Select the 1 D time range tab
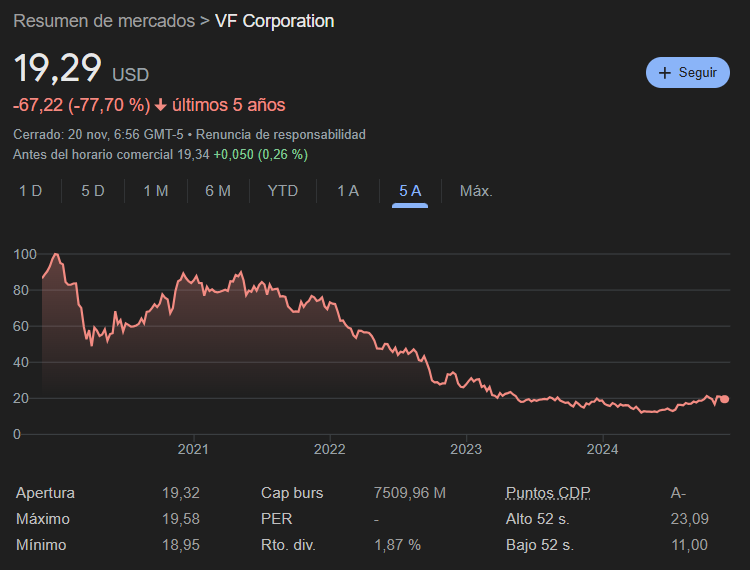The image size is (750, 570). coord(31,191)
